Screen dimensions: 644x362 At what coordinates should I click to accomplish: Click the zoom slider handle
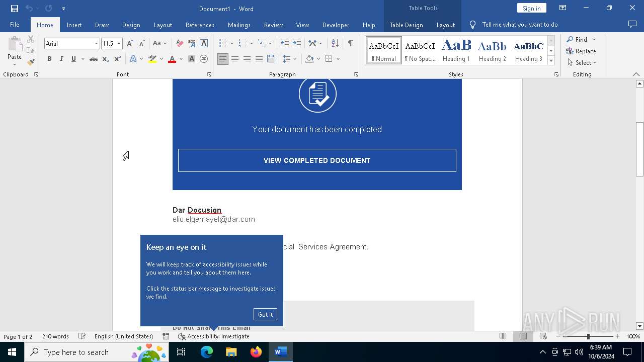pyautogui.click(x=588, y=336)
